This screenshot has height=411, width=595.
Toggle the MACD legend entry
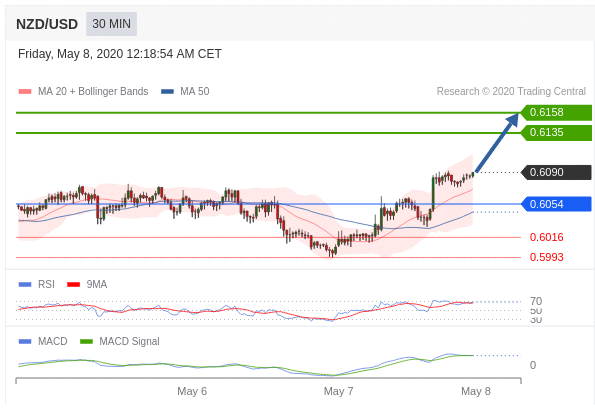(43, 341)
